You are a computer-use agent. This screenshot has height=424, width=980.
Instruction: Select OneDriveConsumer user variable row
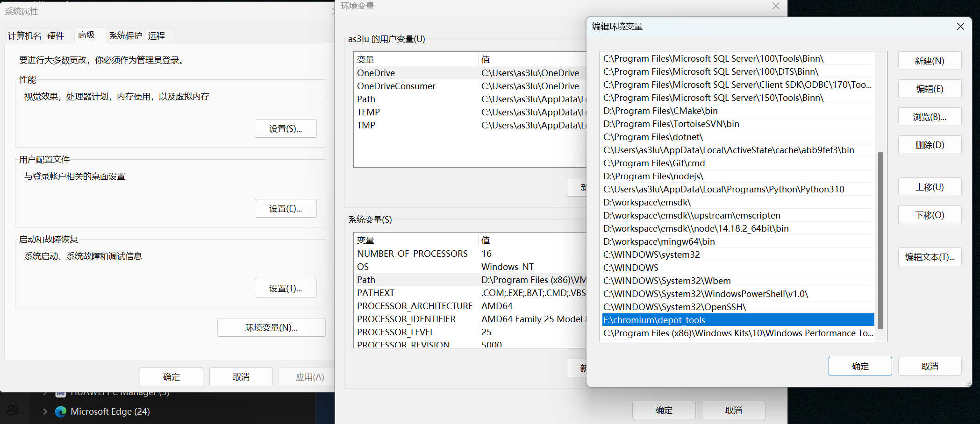[470, 86]
